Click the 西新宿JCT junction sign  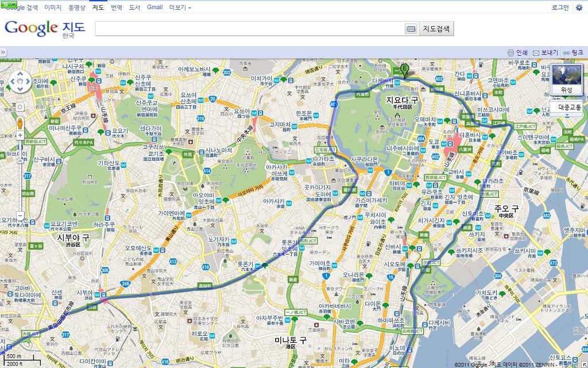click(x=35, y=142)
